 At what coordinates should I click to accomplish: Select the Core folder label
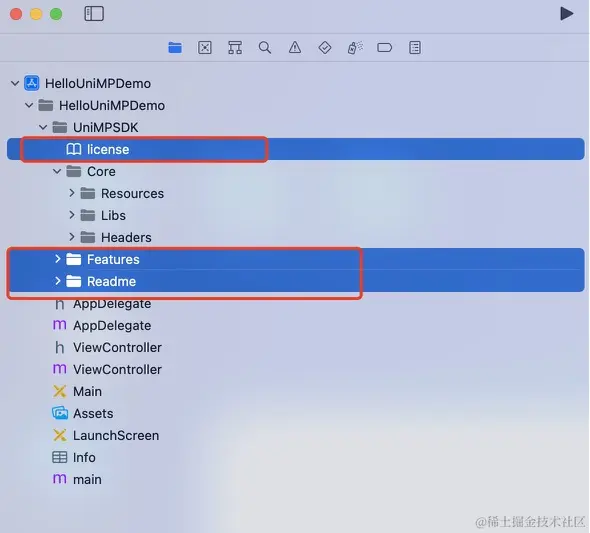[101, 172]
